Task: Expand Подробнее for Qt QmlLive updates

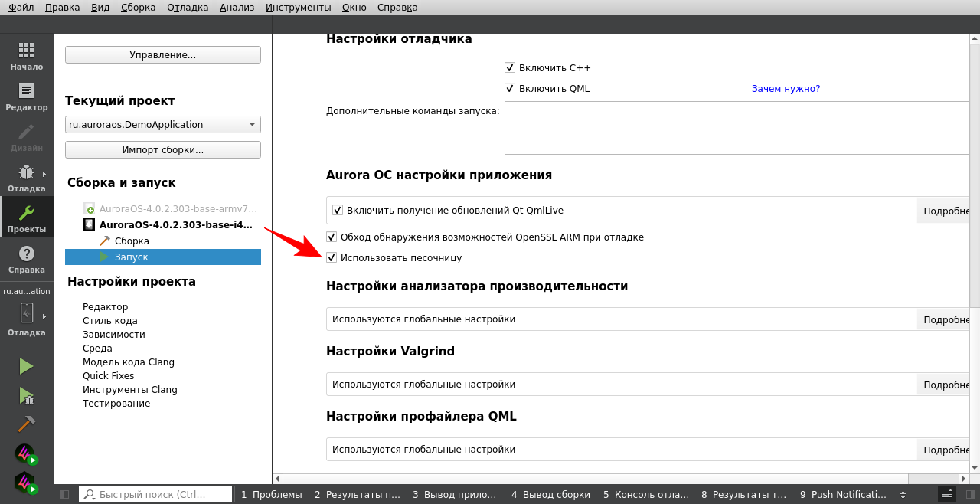Action: click(x=946, y=211)
